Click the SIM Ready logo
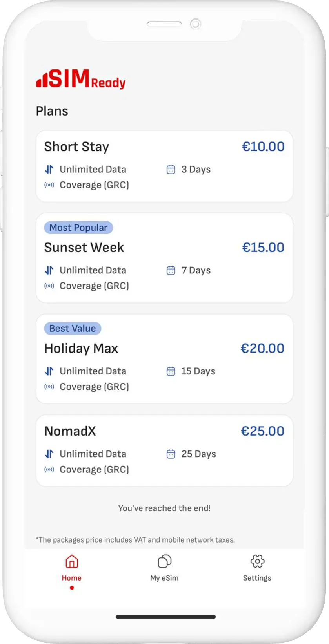This screenshot has height=644, width=329. pos(81,79)
